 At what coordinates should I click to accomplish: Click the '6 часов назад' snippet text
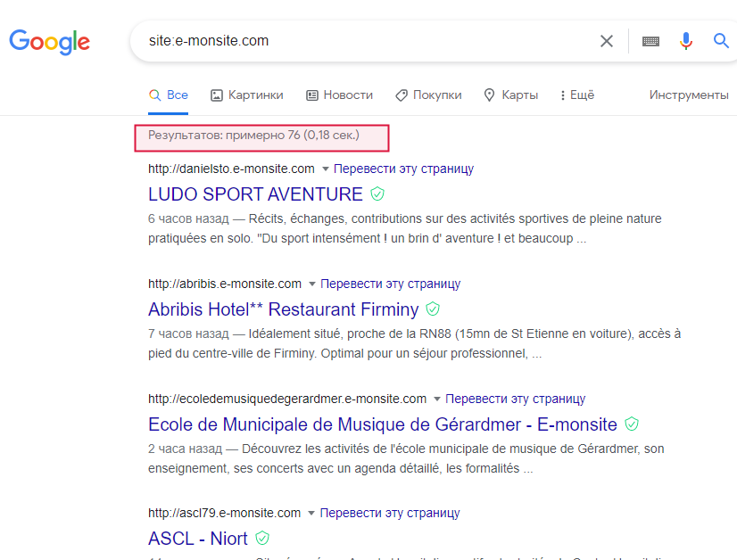(188, 219)
